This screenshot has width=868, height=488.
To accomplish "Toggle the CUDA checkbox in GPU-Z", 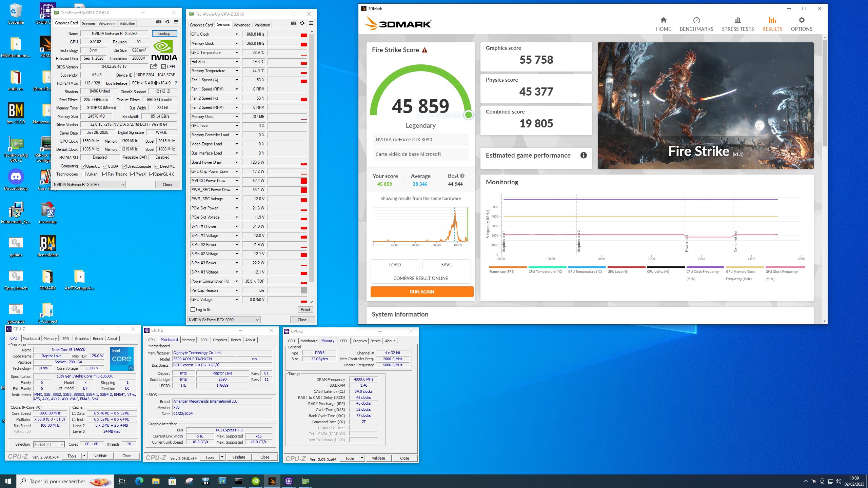I will (x=105, y=166).
